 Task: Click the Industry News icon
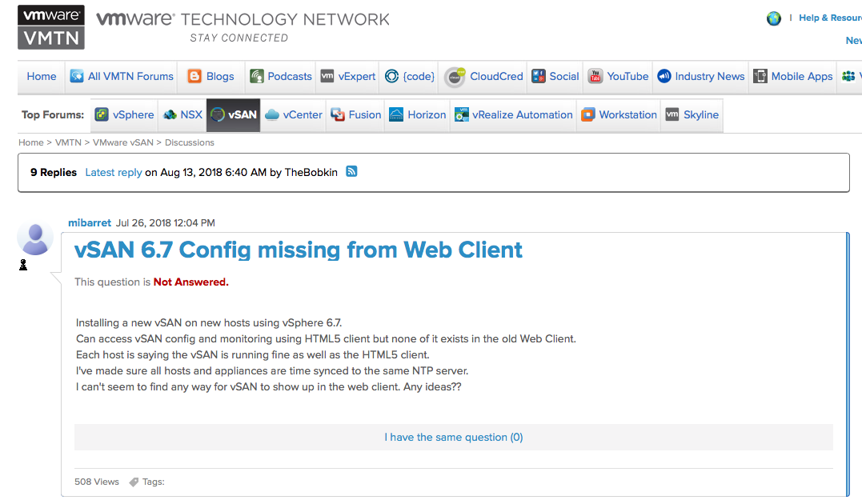coord(664,76)
